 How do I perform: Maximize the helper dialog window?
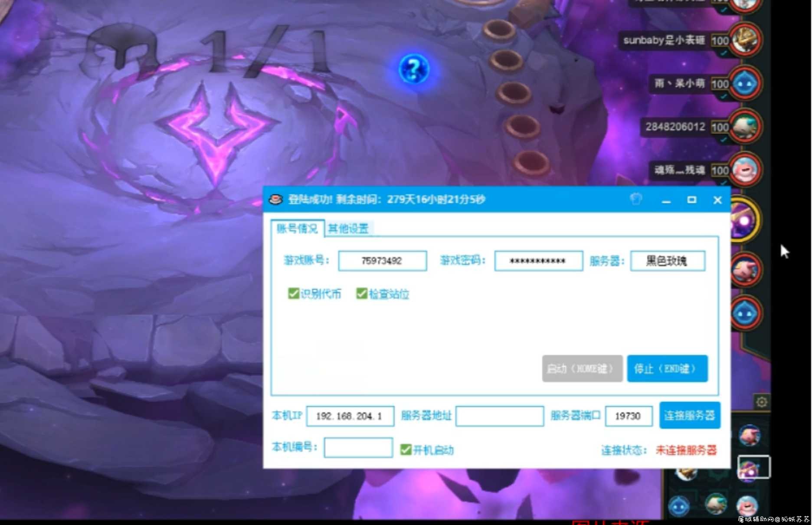[692, 200]
